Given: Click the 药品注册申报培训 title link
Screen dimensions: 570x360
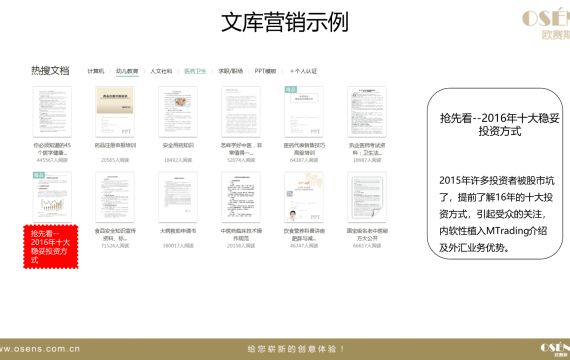Looking at the screenshot, I should pos(115,145).
